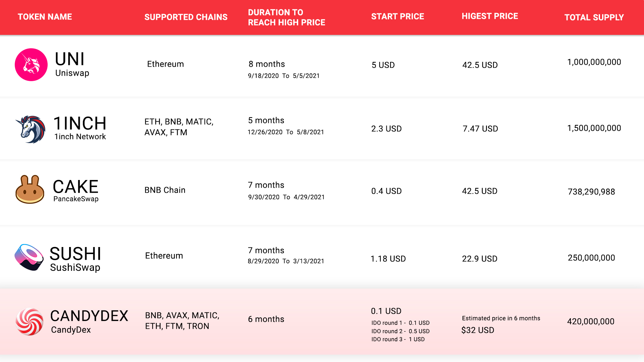Click the SushiSwap sushi roll logo
The width and height of the screenshot is (644, 362).
tap(29, 257)
